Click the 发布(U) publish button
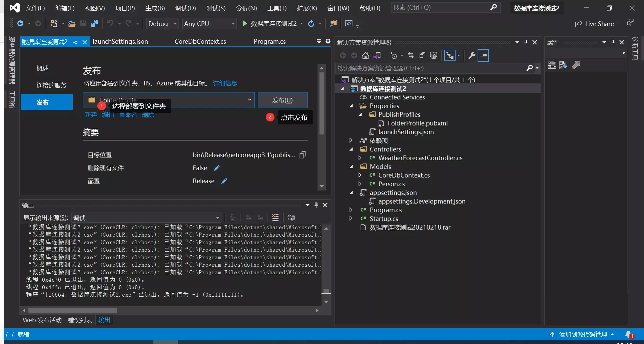644x344 pixels. tap(282, 100)
